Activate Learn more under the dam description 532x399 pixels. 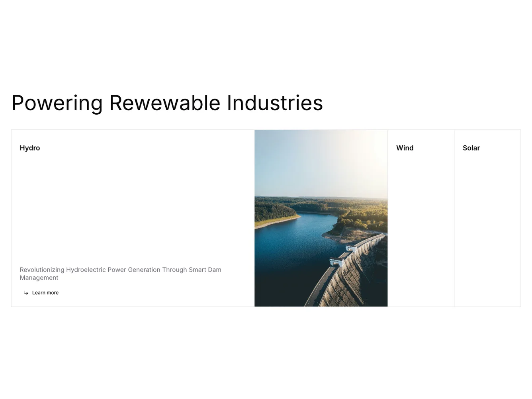45,293
